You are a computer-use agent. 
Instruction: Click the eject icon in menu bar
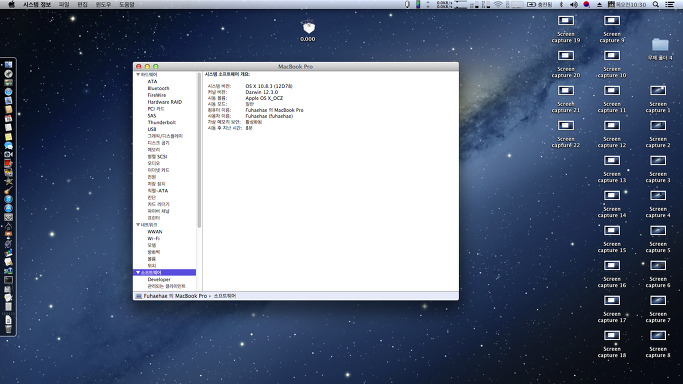point(599,4)
